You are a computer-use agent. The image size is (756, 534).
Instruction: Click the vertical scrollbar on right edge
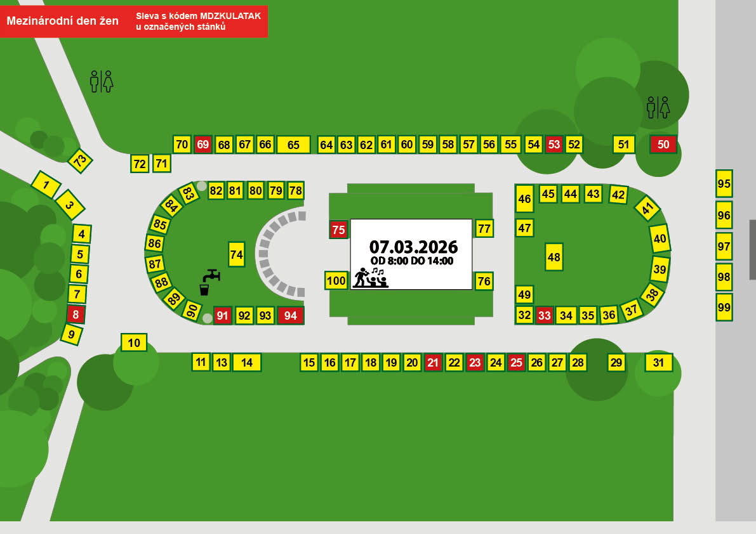pyautogui.click(x=752, y=249)
